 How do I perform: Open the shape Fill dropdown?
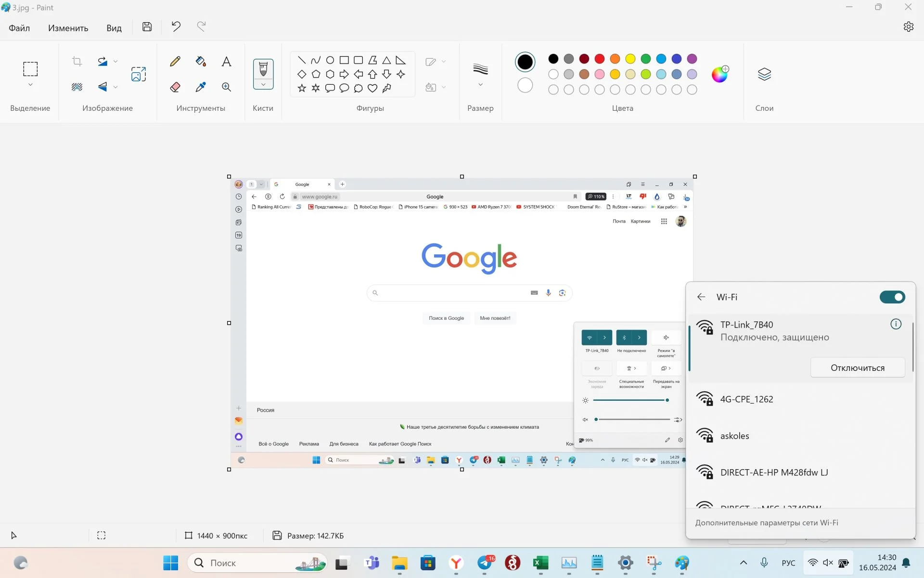444,87
